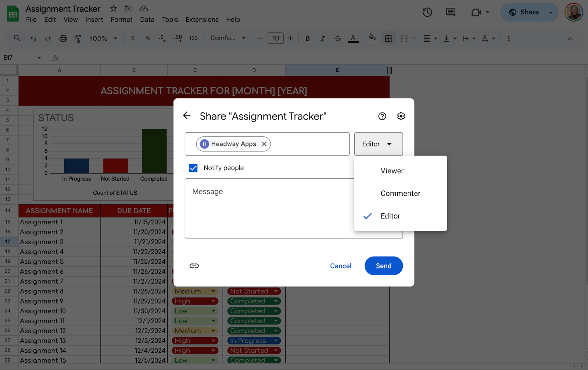The width and height of the screenshot is (588, 370).
Task: Select column E header
Action: pyautogui.click(x=337, y=70)
